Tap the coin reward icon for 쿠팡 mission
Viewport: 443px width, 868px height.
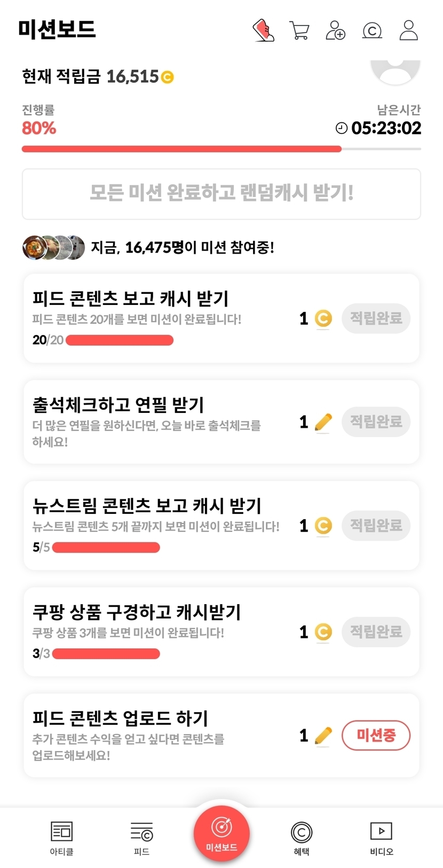(323, 632)
